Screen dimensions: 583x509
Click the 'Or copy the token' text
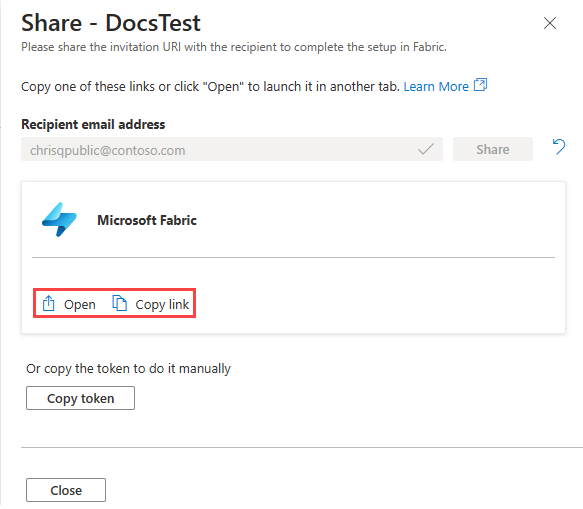click(x=128, y=368)
